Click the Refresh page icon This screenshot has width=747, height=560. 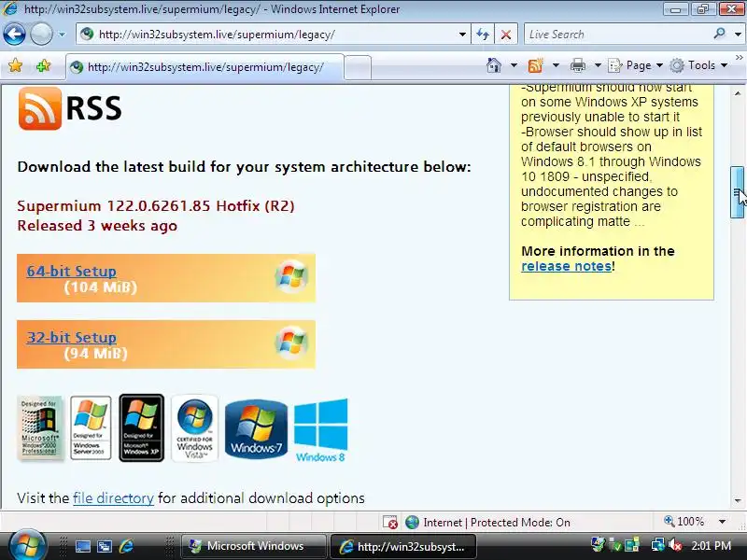point(483,35)
